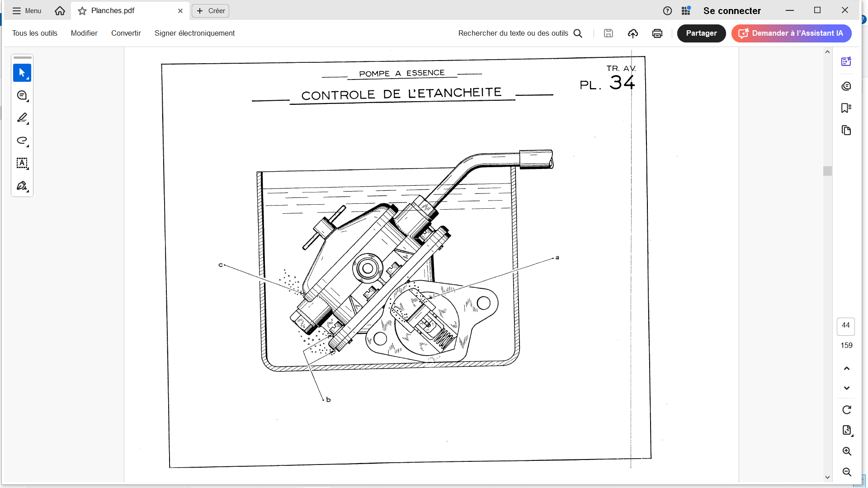The image size is (868, 488).
Task: Click the Partager button
Action: [701, 33]
